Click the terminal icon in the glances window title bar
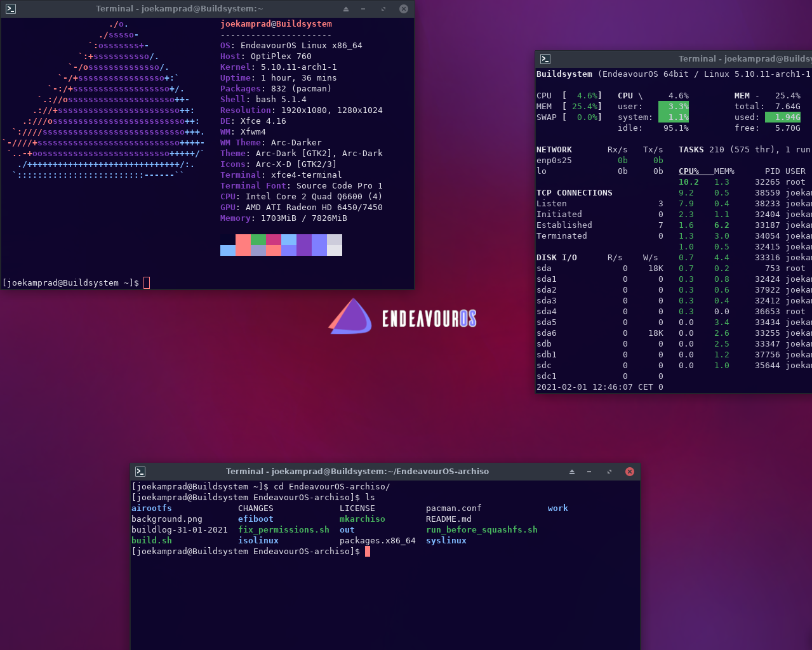812x650 pixels. pos(545,59)
